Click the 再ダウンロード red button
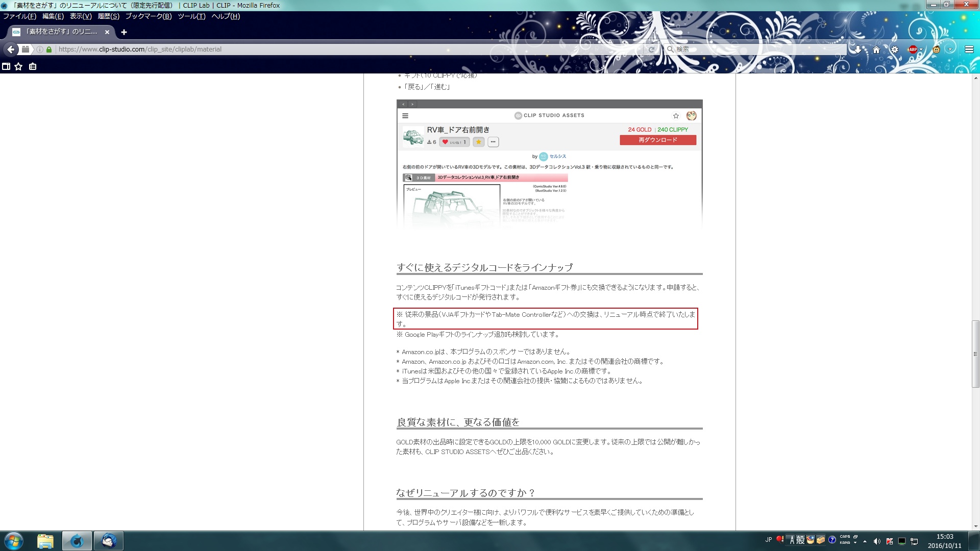Screen dimensions: 980x551 [657, 140]
